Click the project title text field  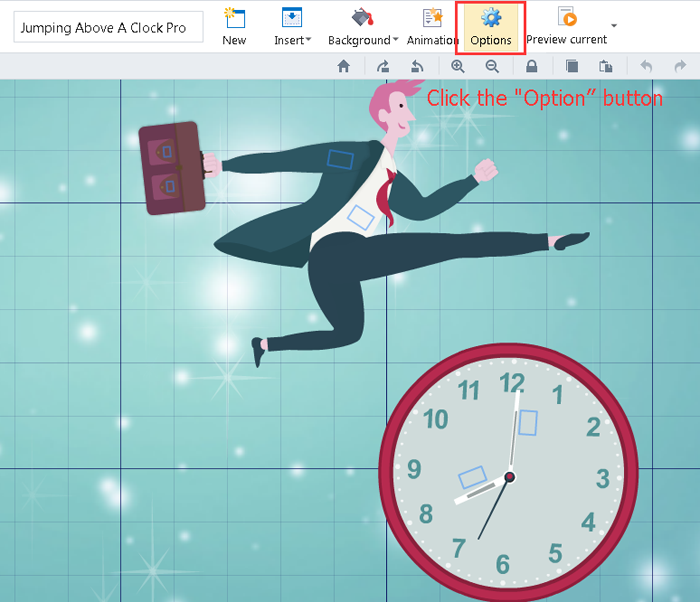(x=108, y=28)
